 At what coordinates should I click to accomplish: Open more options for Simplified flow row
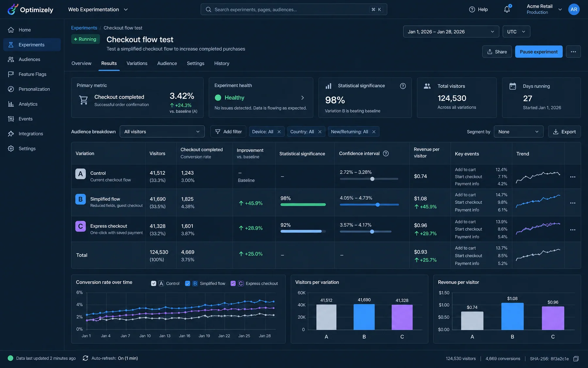pos(573,203)
